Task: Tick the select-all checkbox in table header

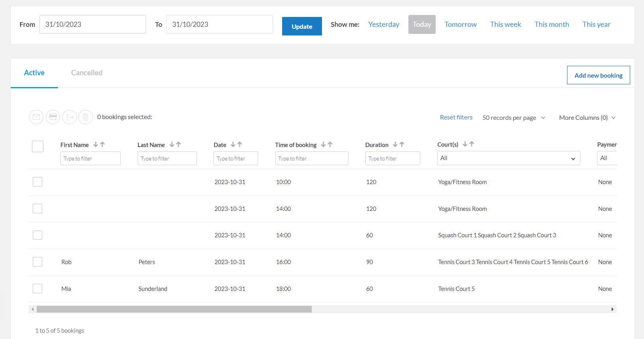Action: (37, 146)
